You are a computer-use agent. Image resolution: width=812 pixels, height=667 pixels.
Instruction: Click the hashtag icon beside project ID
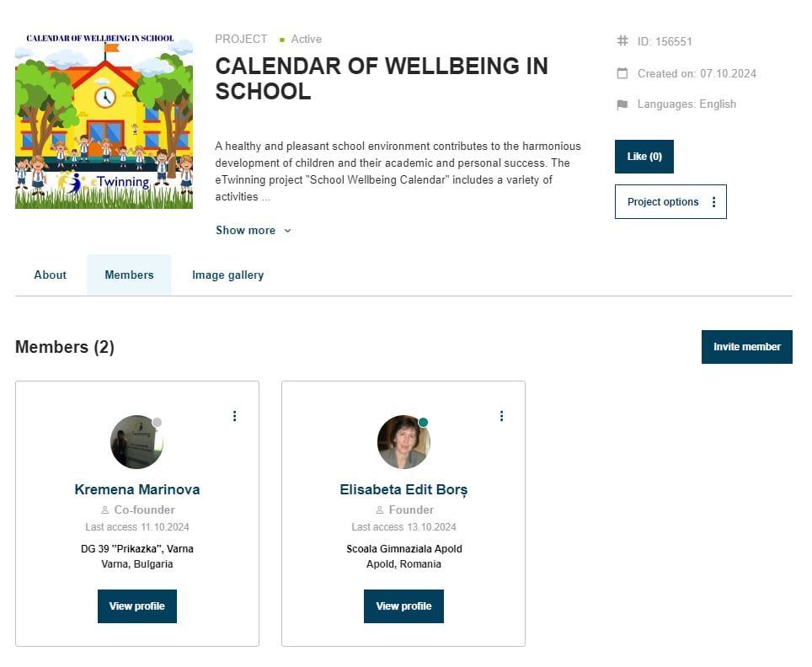tap(622, 41)
